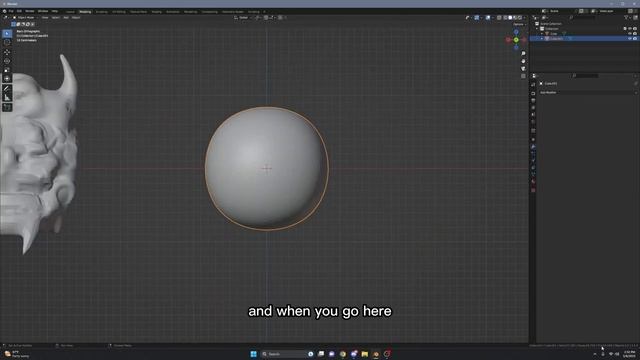Open the Global orientation dropdown
This screenshot has width=640, height=360.
click(x=242, y=18)
